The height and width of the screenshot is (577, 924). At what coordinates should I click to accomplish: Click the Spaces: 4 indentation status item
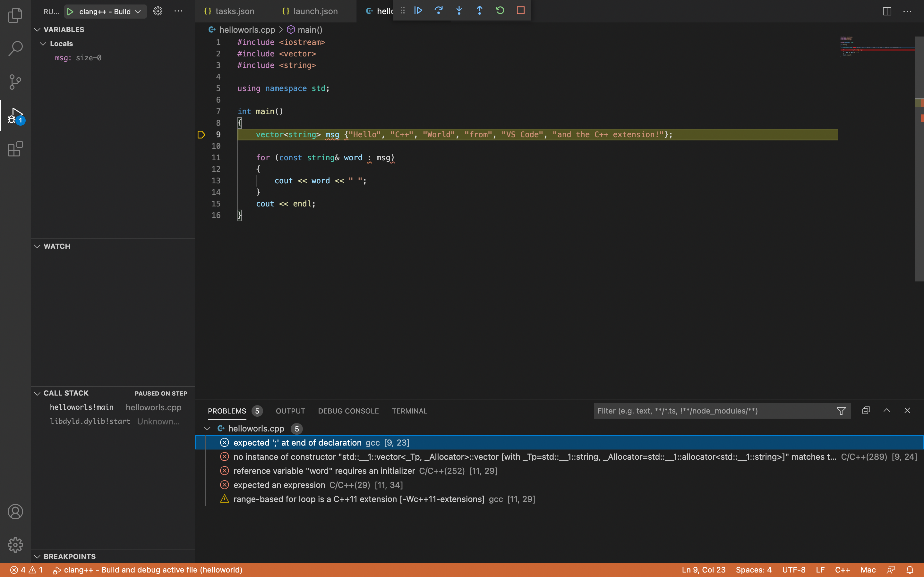(x=753, y=570)
